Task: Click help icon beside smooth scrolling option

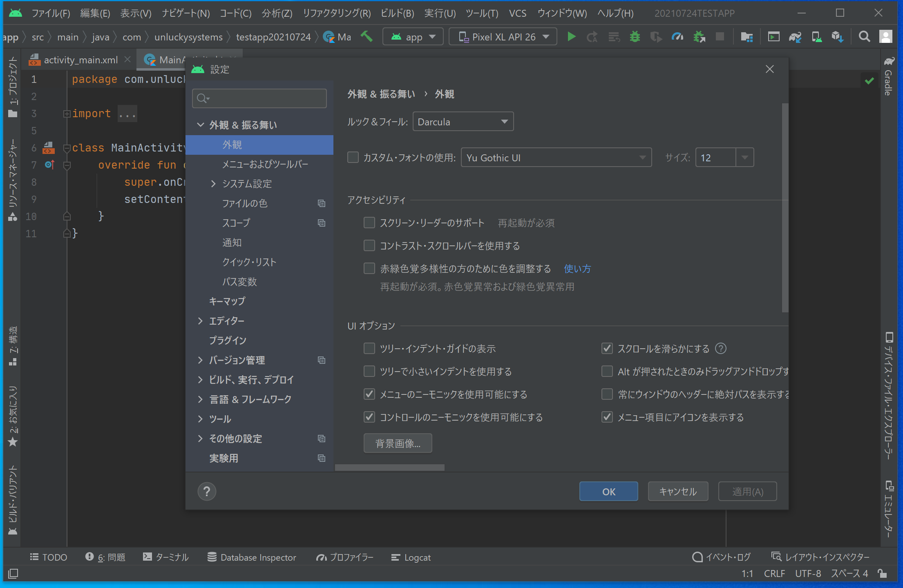Action: coord(721,348)
